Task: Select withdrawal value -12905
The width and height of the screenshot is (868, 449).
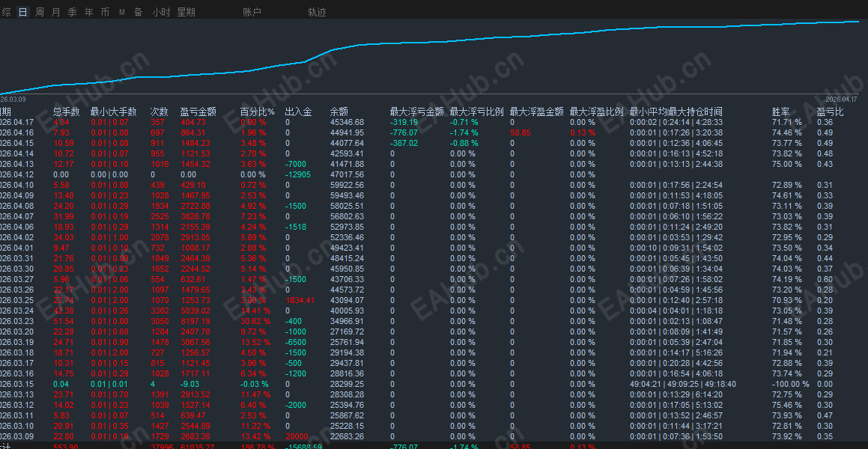Action: click(x=297, y=174)
